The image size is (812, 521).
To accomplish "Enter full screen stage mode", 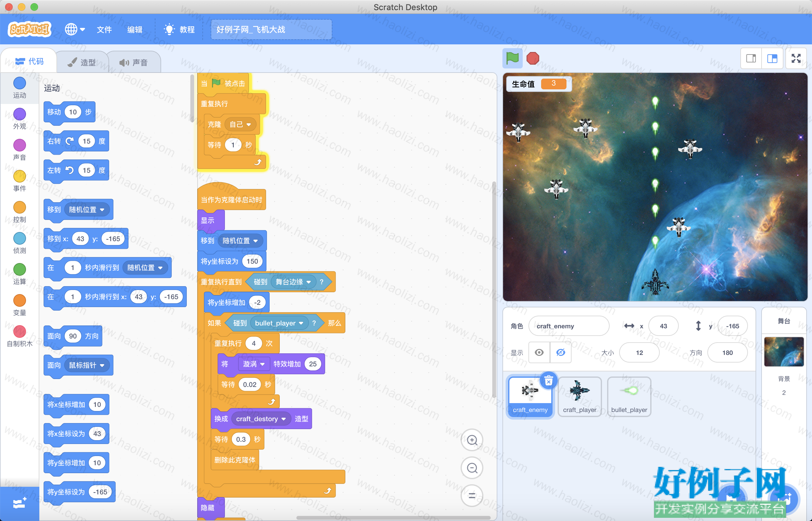I will (796, 59).
